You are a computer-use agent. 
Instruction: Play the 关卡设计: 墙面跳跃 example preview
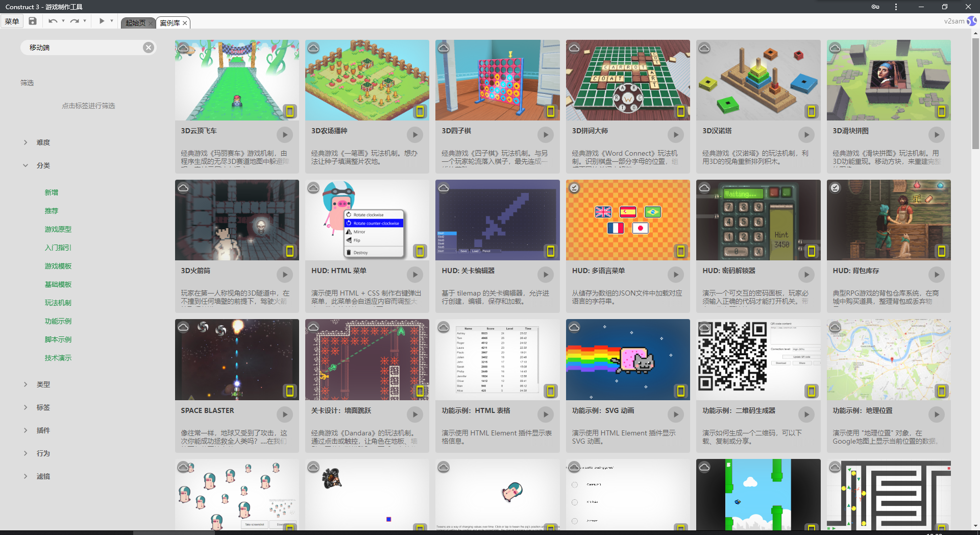(415, 415)
